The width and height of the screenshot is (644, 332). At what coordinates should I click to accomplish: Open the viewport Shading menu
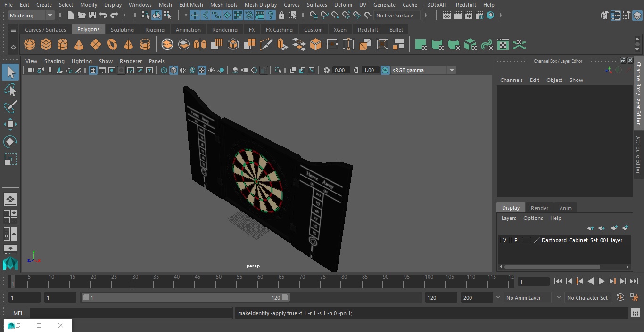tap(54, 61)
